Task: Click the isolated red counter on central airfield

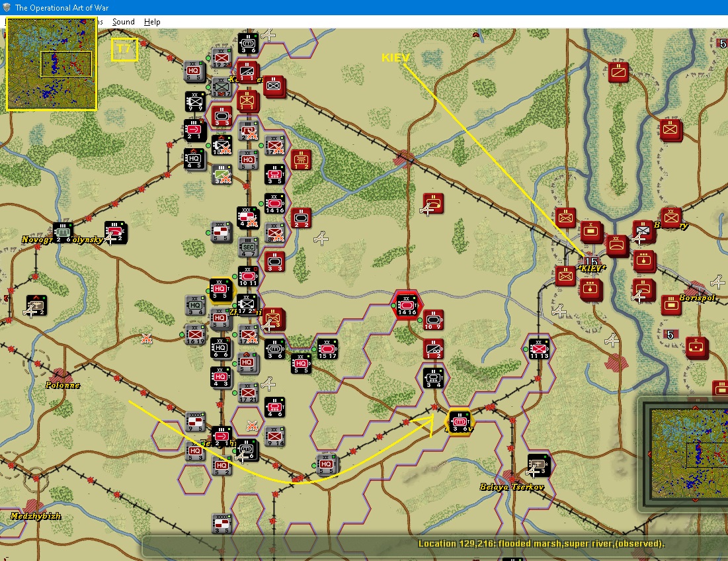Action: 434,203
